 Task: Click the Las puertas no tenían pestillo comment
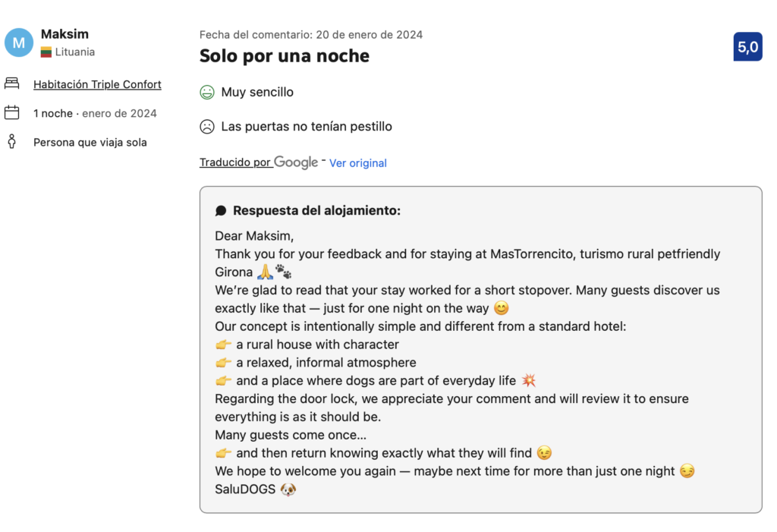307,127
